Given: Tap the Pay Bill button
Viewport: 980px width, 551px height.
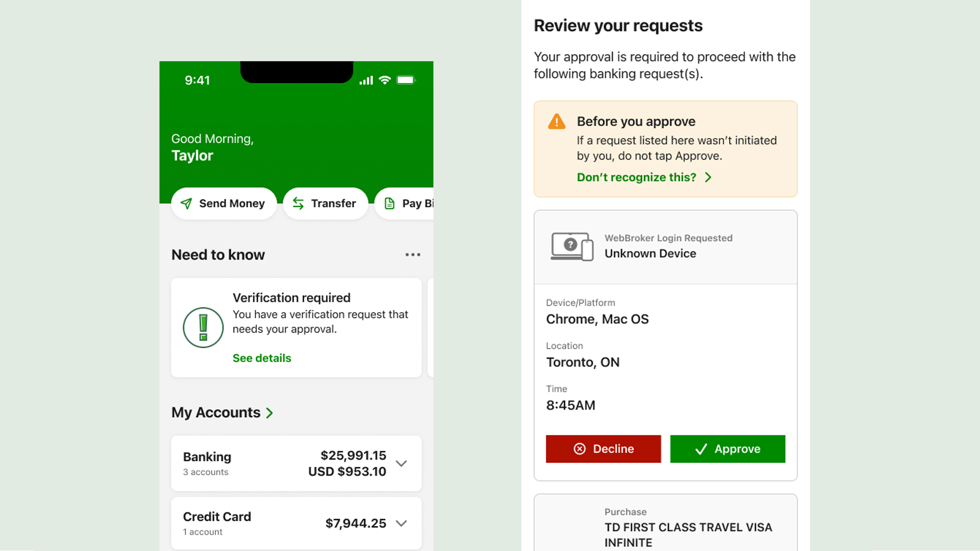Looking at the screenshot, I should pos(404,203).
